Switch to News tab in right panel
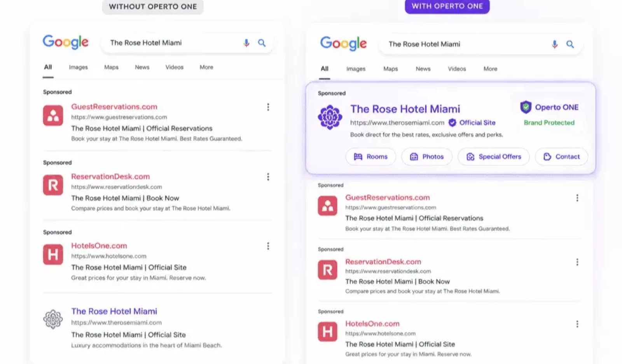622x364 pixels. [423, 69]
